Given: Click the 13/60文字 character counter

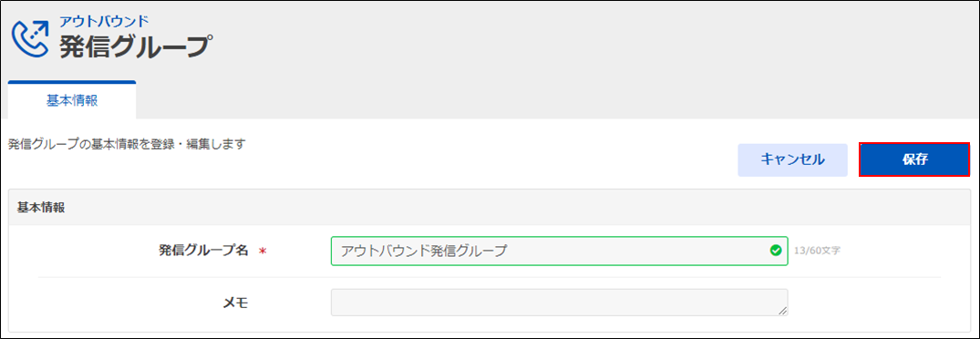Looking at the screenshot, I should click(x=817, y=251).
